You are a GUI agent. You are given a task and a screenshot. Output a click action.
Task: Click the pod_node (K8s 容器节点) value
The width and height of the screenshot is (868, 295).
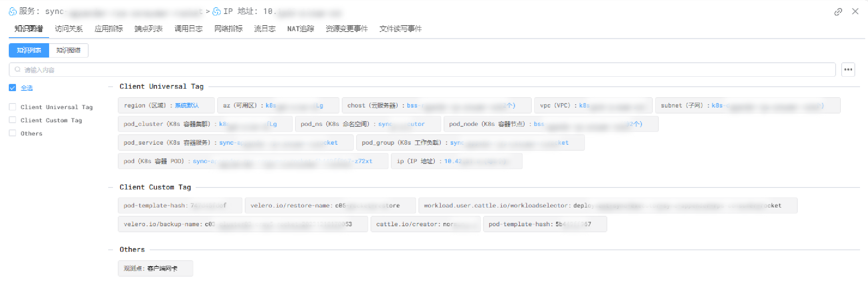pyautogui.click(x=588, y=124)
